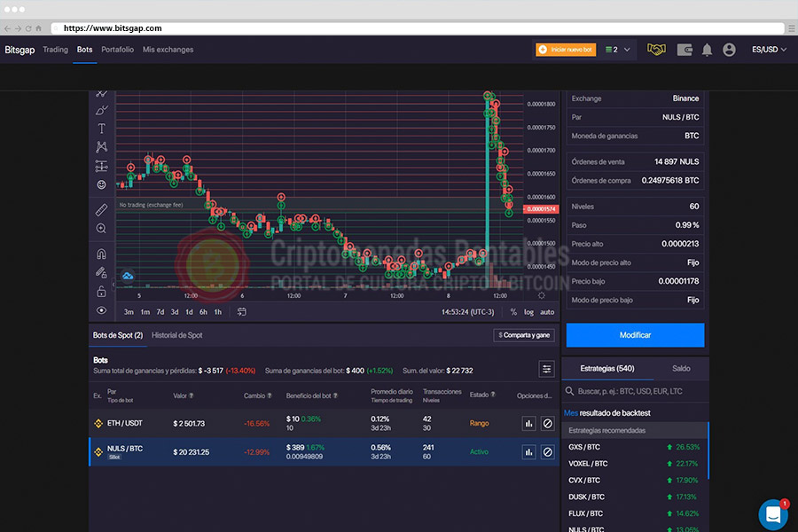The height and width of the screenshot is (532, 798).
Task: Click Iniciar nuevo bot button
Action: [x=566, y=50]
